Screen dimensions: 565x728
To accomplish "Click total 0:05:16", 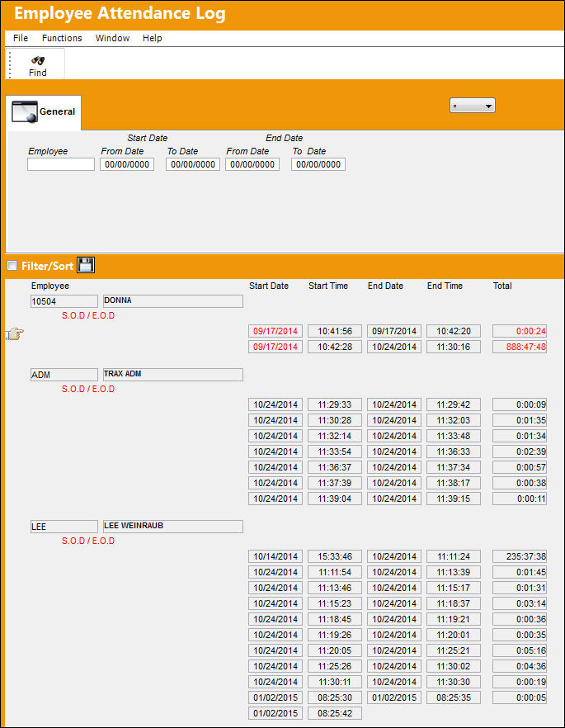I will 520,650.
